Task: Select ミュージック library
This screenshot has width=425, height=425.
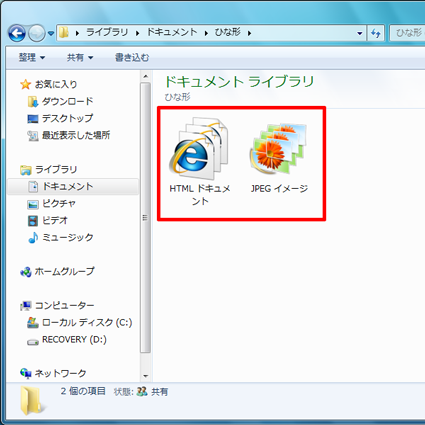Action: tap(60, 237)
